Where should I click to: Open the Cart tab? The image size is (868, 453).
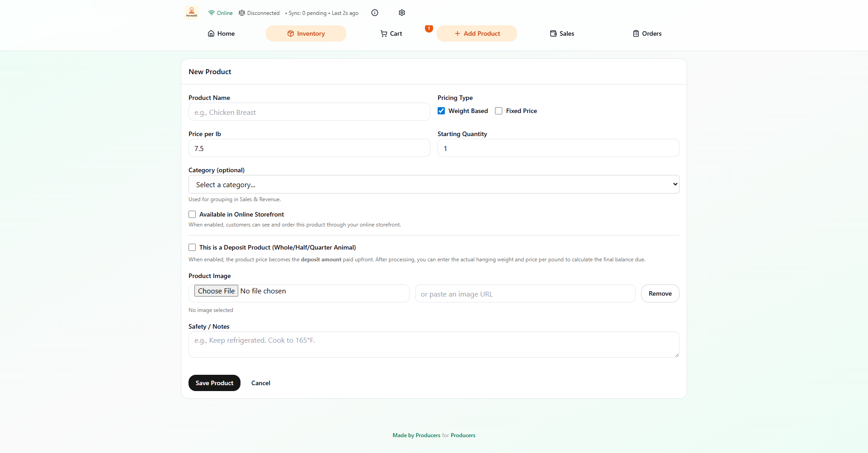(x=391, y=33)
